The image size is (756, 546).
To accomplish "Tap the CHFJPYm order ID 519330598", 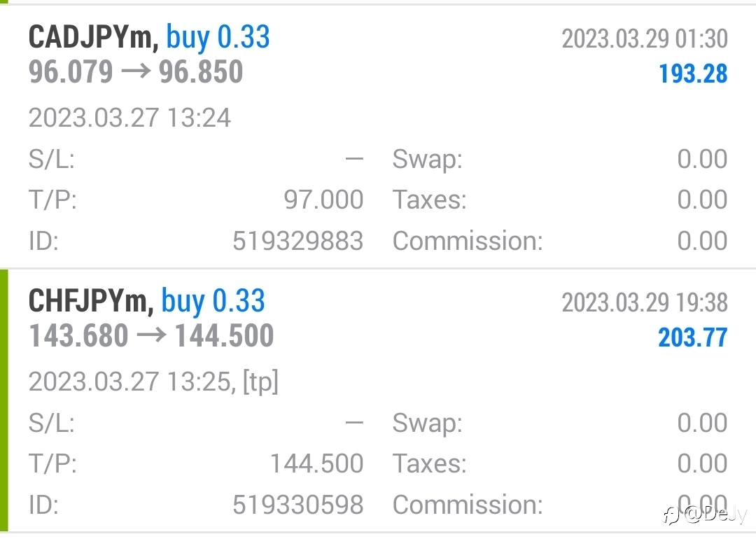I will (x=298, y=505).
